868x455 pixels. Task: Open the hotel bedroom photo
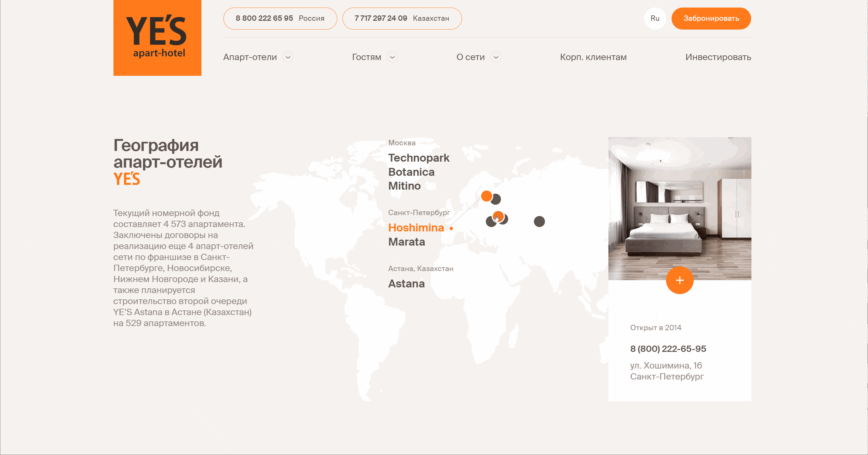[x=680, y=208]
